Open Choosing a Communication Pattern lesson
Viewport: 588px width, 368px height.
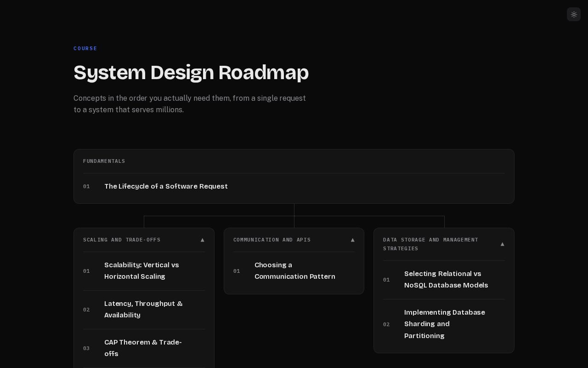pyautogui.click(x=294, y=271)
